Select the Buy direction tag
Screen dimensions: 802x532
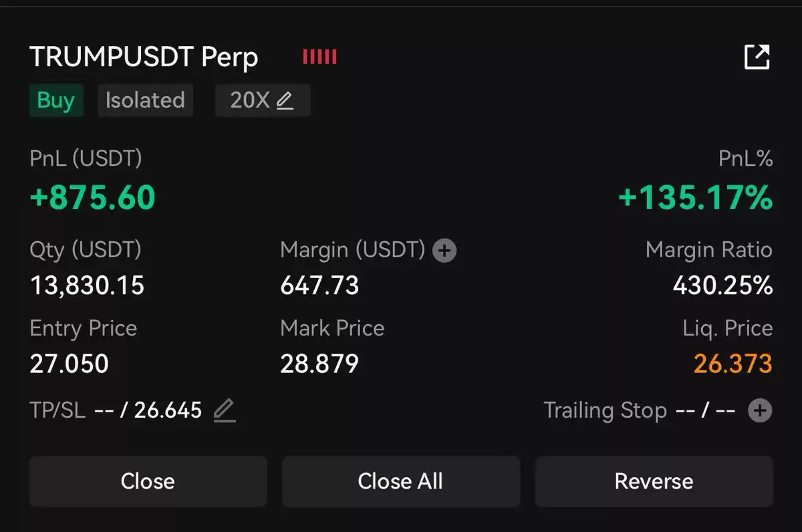[x=56, y=100]
